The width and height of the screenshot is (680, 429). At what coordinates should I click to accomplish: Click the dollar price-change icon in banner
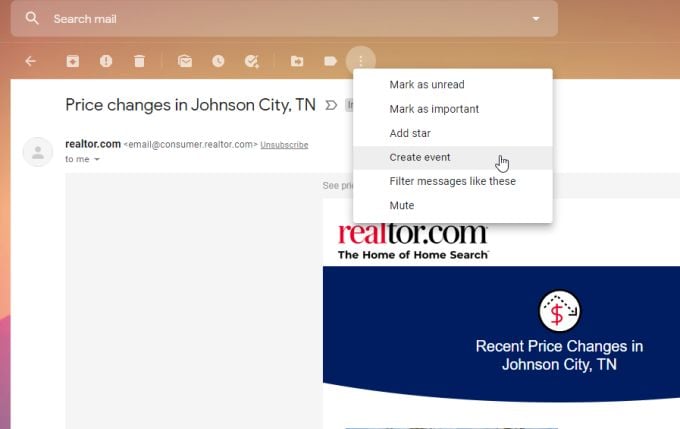[x=559, y=311]
